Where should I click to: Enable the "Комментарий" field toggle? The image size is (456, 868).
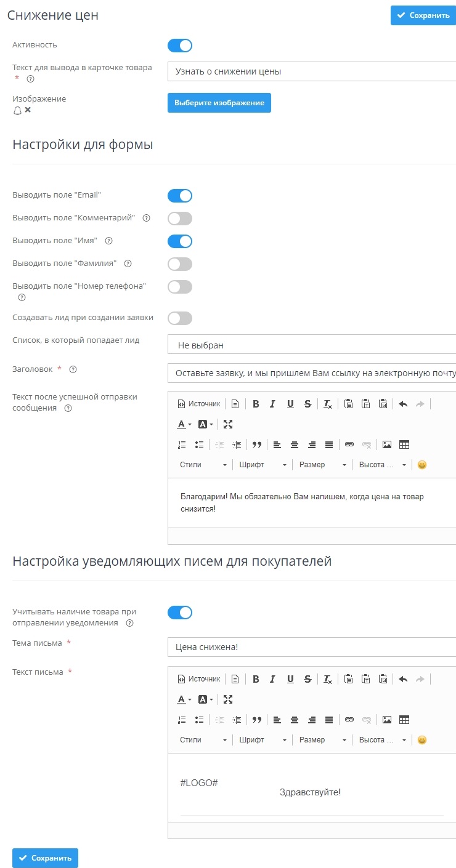180,219
